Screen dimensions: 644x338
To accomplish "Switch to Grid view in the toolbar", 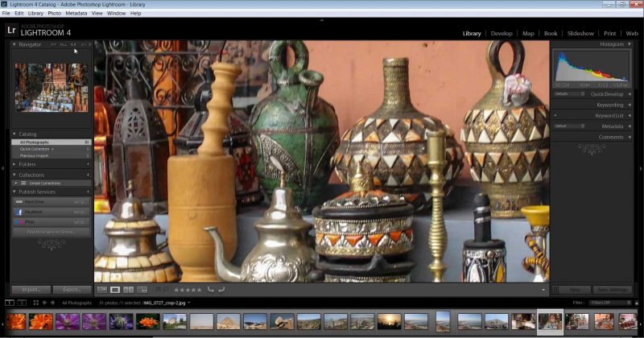I will [x=102, y=290].
